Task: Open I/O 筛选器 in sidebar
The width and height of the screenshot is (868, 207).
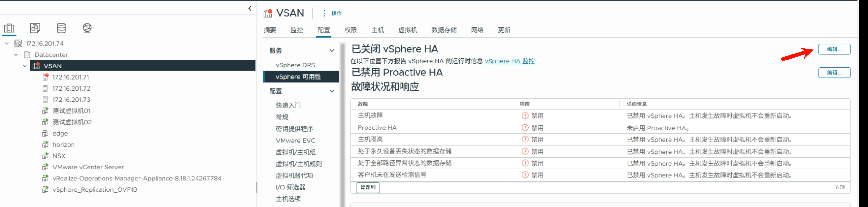Action: [290, 187]
